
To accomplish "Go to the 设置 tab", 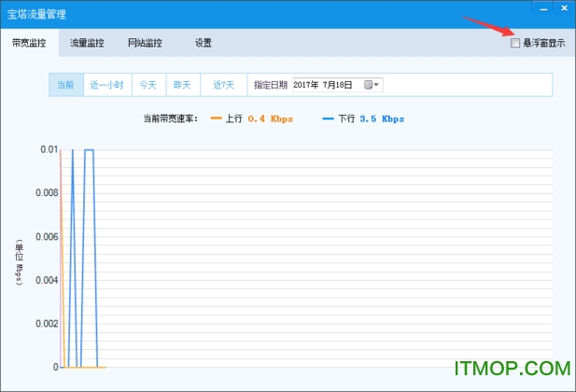I will (x=204, y=43).
